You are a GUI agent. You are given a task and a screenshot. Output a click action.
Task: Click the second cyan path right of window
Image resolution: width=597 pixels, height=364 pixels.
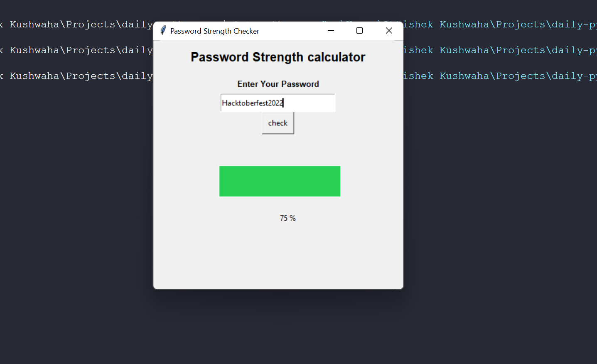(x=500, y=50)
